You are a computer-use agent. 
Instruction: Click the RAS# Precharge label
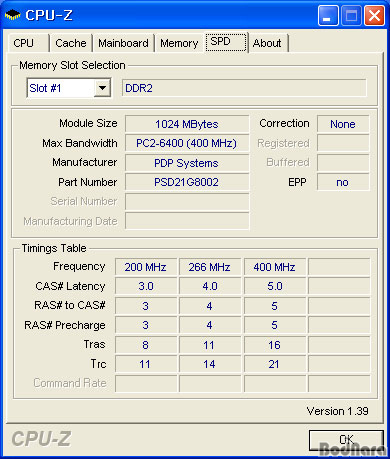65,325
